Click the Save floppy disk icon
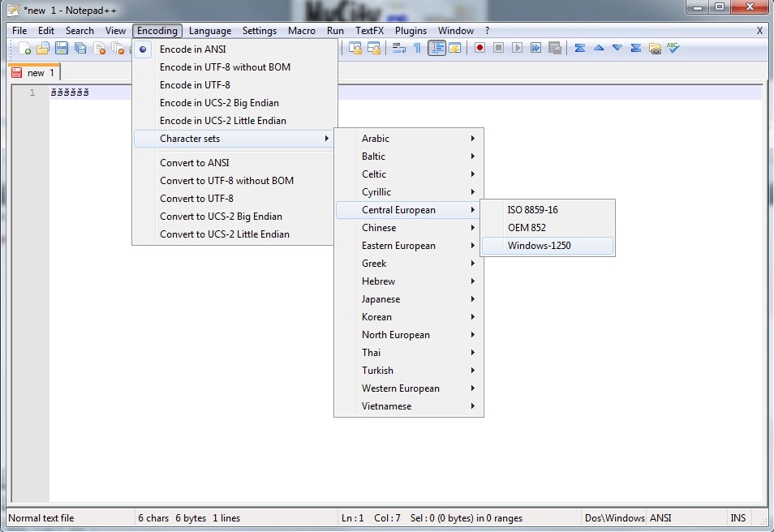 pyautogui.click(x=62, y=49)
